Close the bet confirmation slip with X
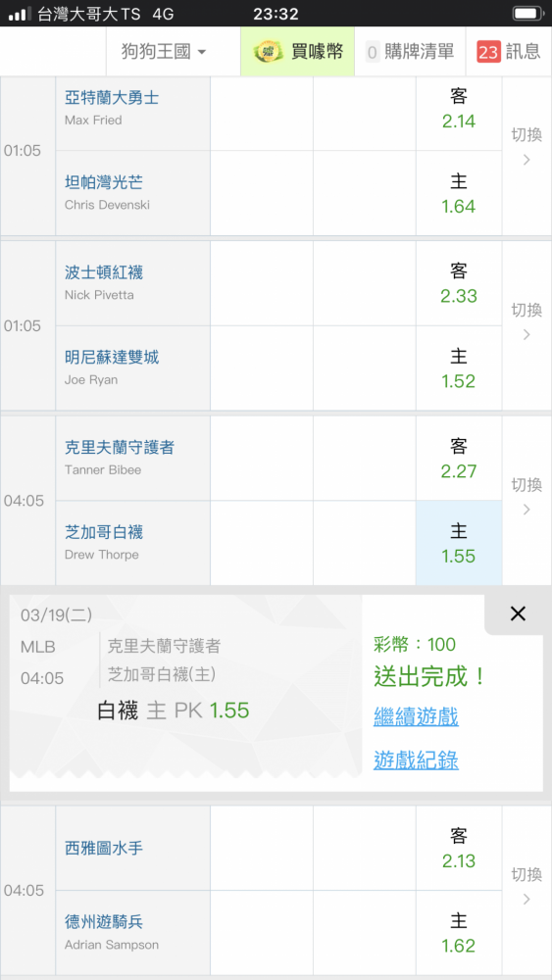The height and width of the screenshot is (980, 552). (518, 613)
